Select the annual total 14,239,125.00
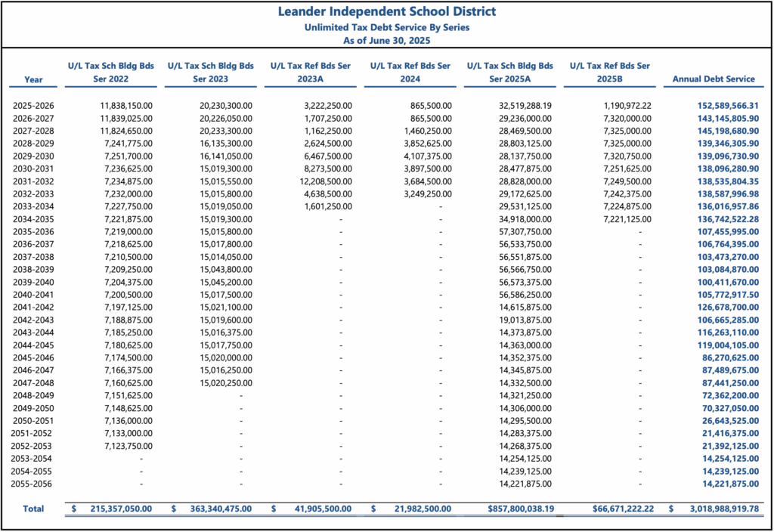774x532 pixels. coord(731,472)
